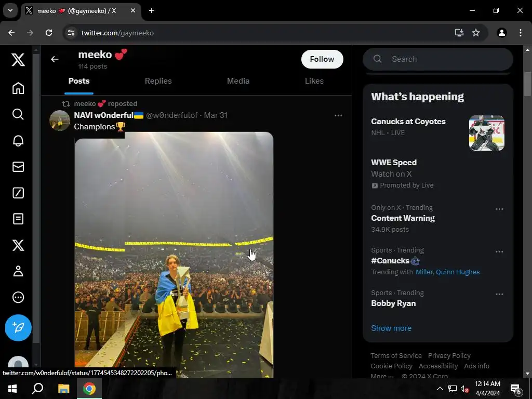Open Lists icon in sidebar

[x=18, y=219]
